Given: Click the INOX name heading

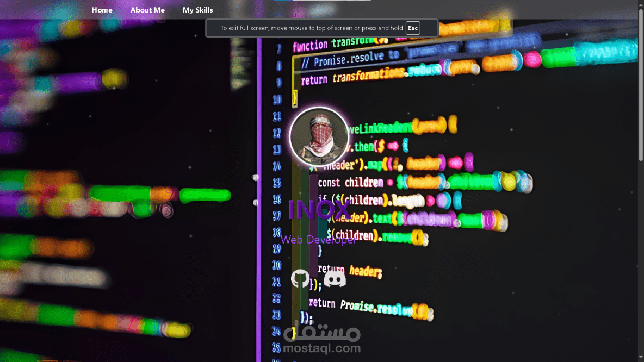Looking at the screenshot, I should [319, 209].
